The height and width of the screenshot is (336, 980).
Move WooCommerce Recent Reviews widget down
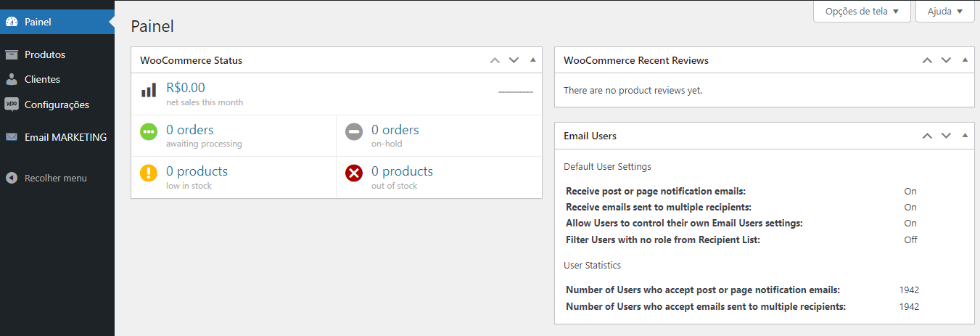tap(946, 60)
